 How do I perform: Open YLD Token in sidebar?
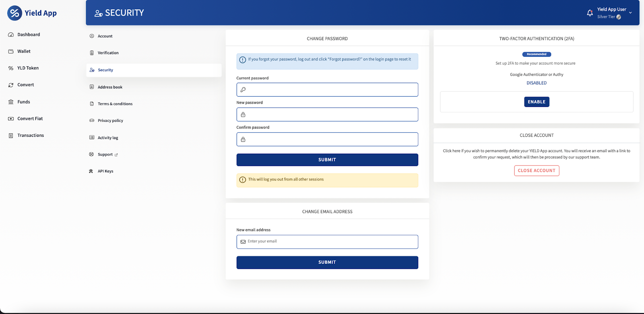click(28, 68)
